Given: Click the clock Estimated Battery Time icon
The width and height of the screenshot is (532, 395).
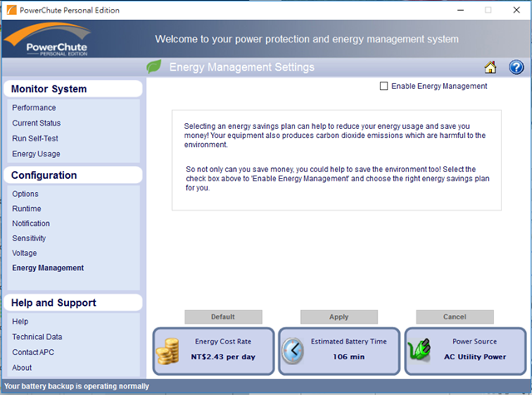Looking at the screenshot, I should tap(293, 351).
